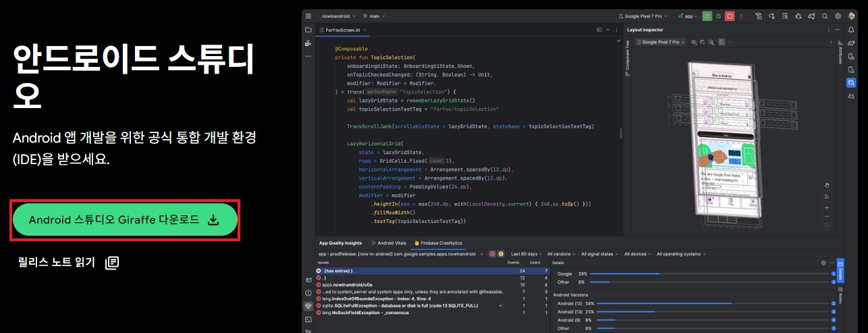Open the Terminal tool window icon
The height and width of the screenshot is (333, 868).
(308, 319)
